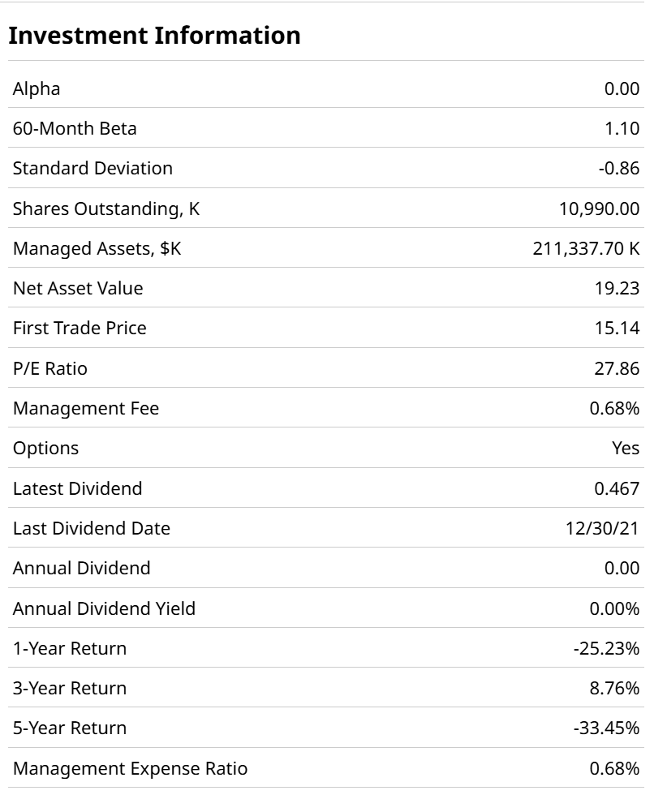
Task: Select the Latest Dividend value 0.467
Action: [617, 489]
